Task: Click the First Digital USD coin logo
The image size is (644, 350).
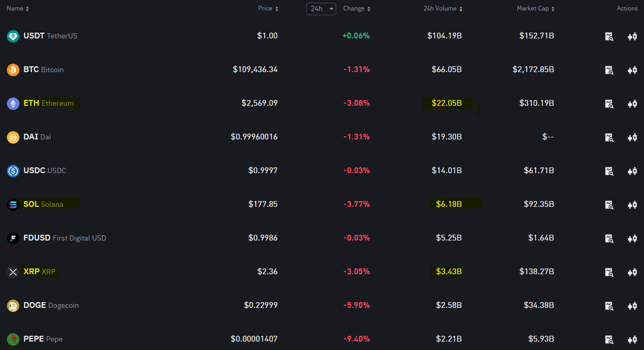Action: 13,238
